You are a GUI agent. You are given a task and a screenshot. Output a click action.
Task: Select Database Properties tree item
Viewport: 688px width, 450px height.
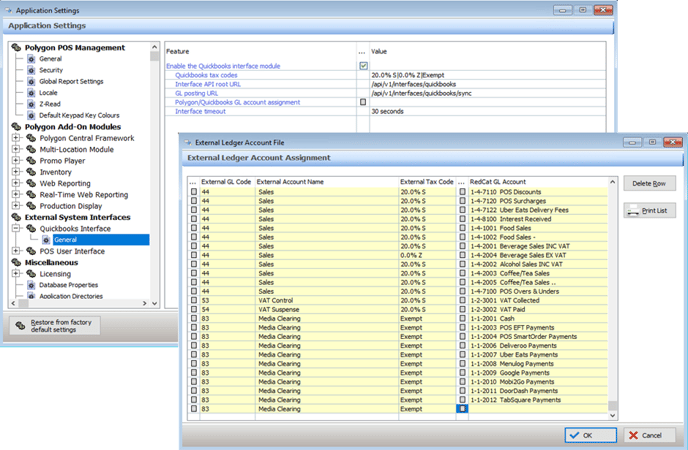[x=68, y=285]
